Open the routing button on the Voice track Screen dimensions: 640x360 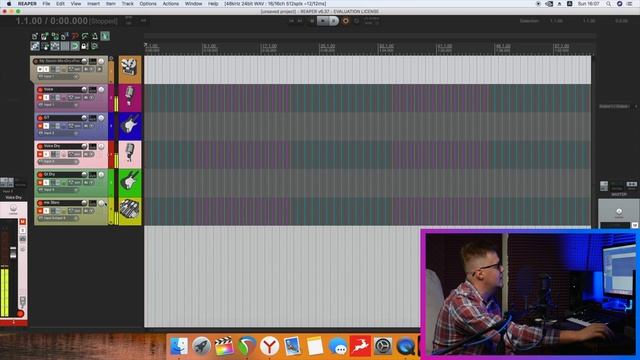(x=93, y=89)
